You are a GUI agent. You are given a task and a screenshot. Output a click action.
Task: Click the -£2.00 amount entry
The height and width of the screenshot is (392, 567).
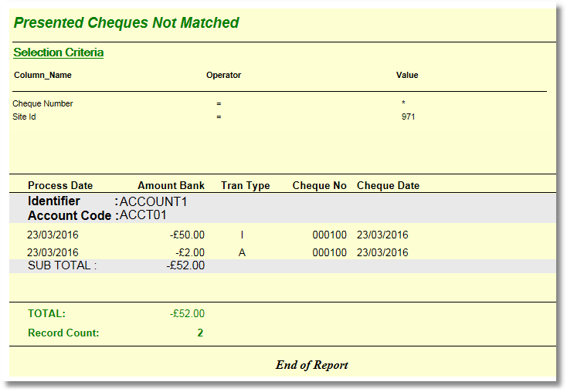(191, 252)
